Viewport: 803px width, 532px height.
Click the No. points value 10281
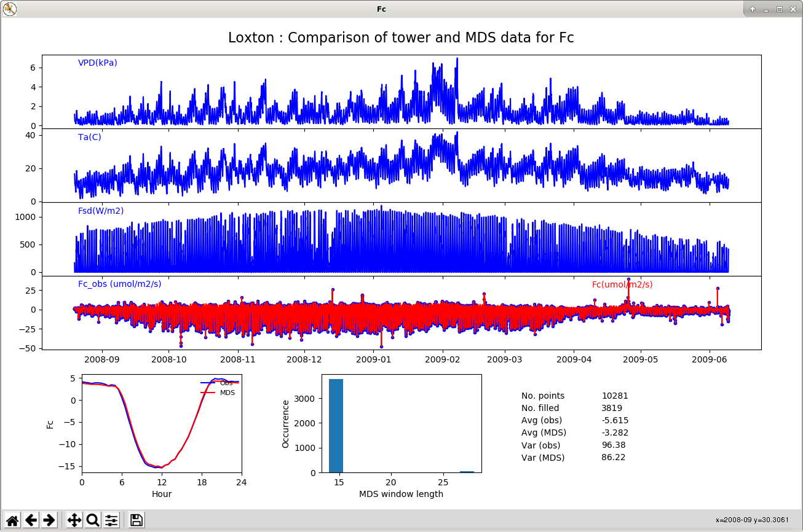tap(615, 396)
